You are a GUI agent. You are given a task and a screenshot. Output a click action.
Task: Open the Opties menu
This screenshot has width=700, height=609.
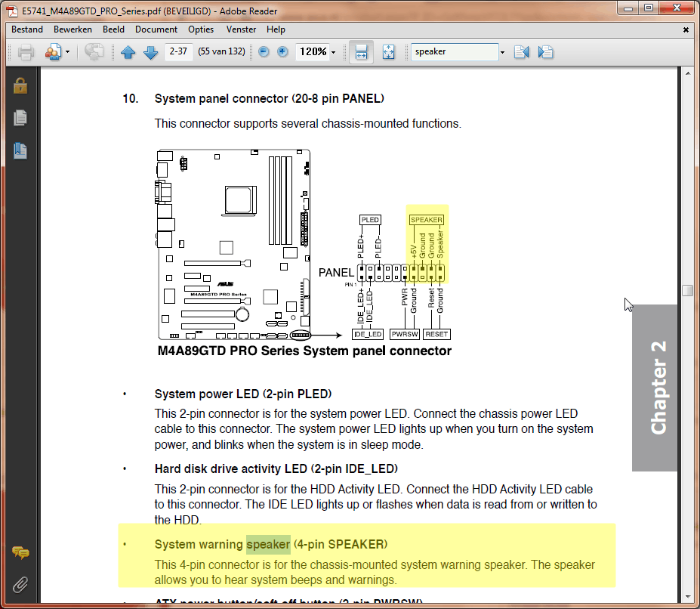(201, 29)
